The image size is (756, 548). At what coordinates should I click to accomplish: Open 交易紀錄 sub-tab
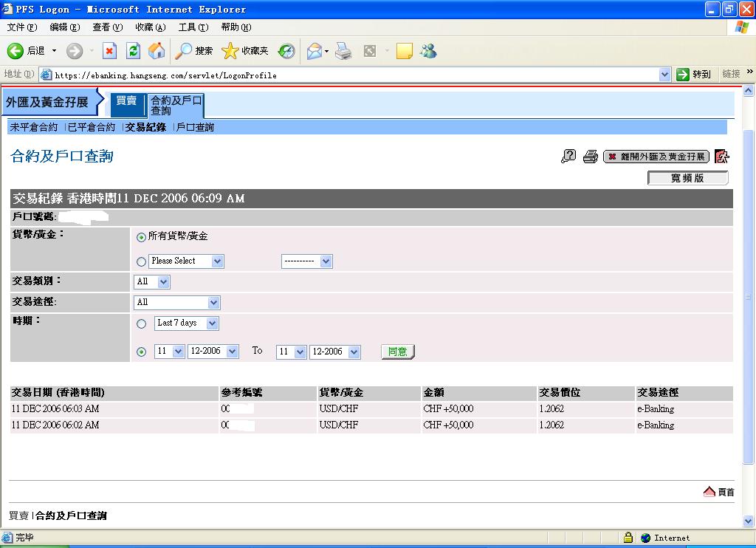click(145, 127)
